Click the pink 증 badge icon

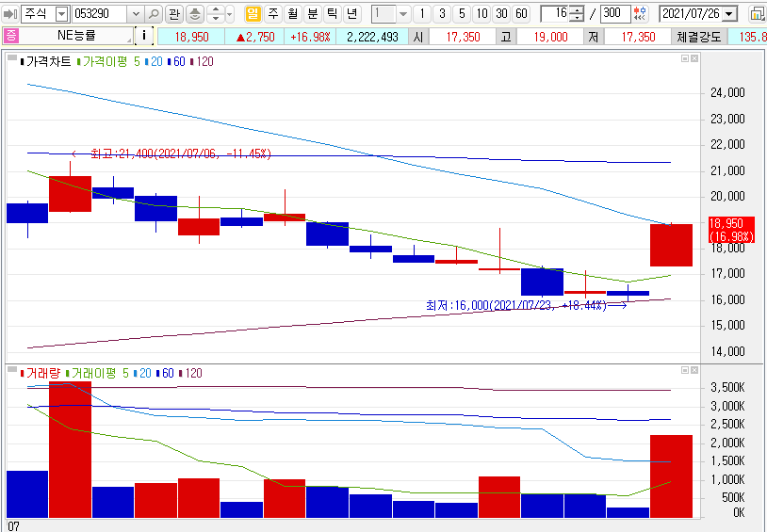[10, 37]
